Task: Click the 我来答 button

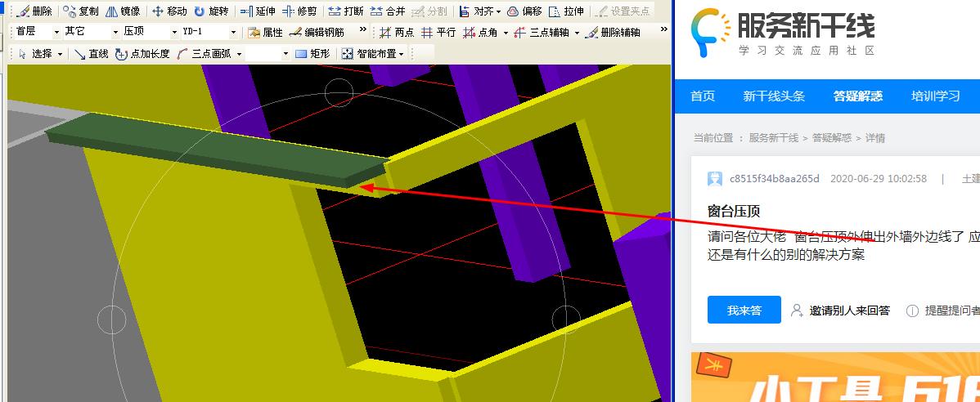Action: click(744, 310)
